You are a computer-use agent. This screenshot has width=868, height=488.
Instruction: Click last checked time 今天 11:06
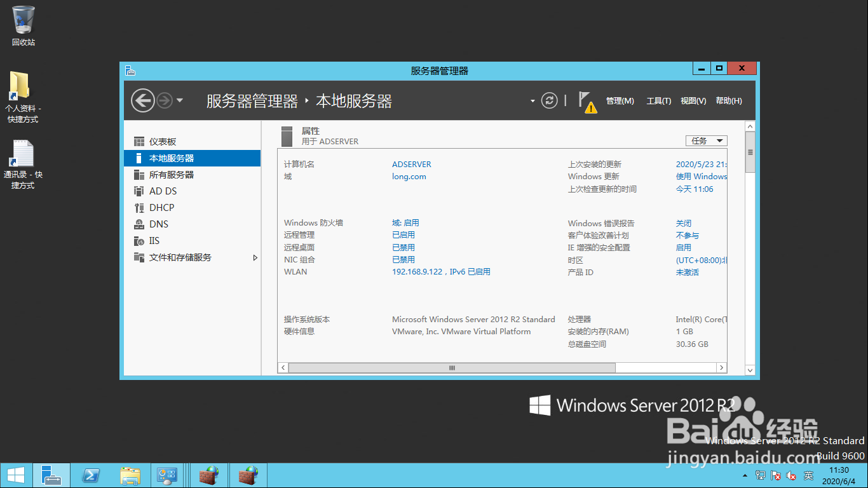[695, 189]
